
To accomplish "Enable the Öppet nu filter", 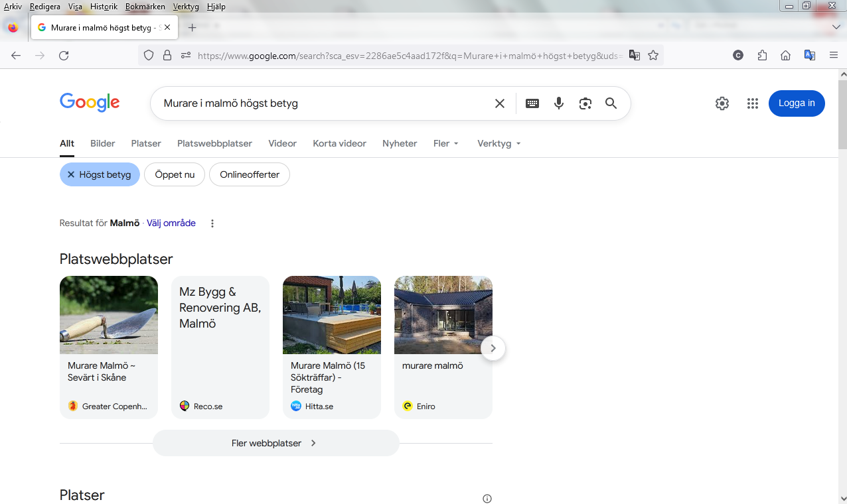I will coord(175,174).
